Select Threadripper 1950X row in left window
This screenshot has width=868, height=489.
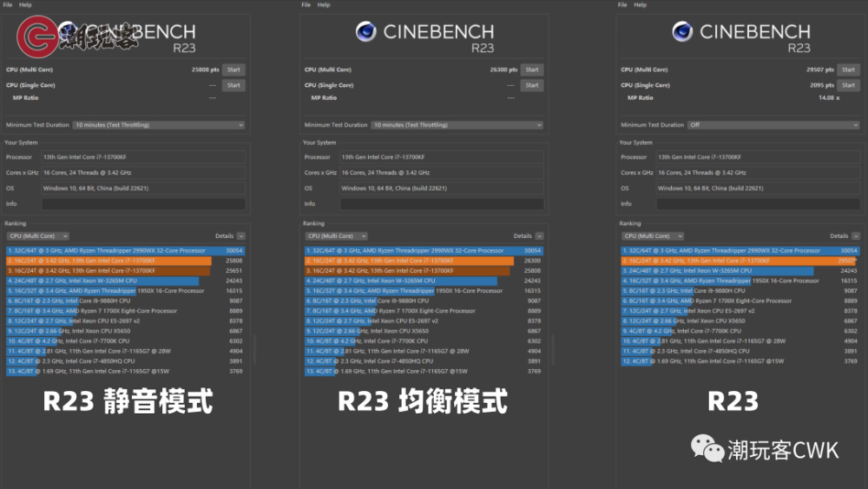[126, 291]
